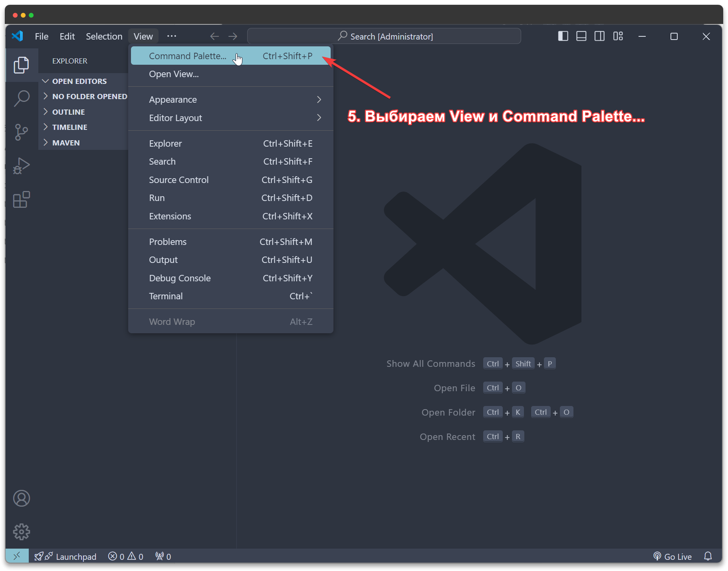This screenshot has height=571, width=728.
Task: Open the remote connection icon in status bar
Action: pyautogui.click(x=17, y=556)
